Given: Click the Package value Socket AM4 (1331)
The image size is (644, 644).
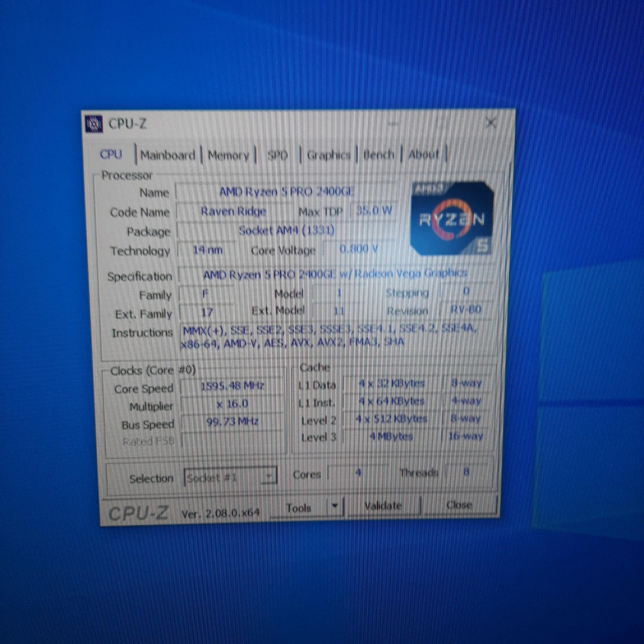Looking at the screenshot, I should click(287, 230).
